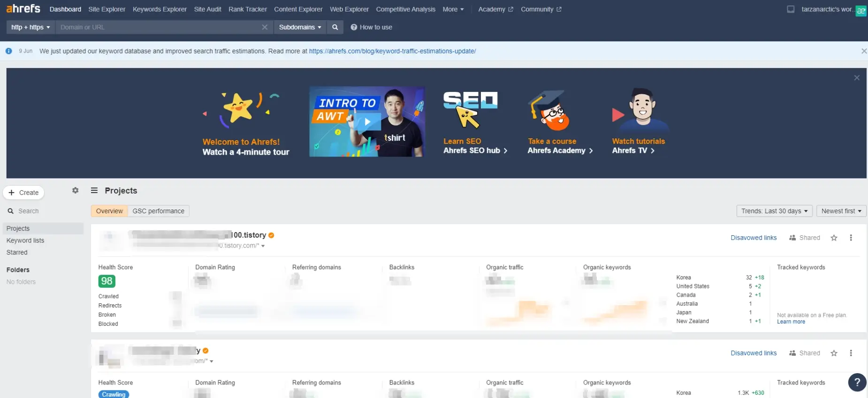Click the search magnifier button in toolbar
868x398 pixels.
pos(335,27)
